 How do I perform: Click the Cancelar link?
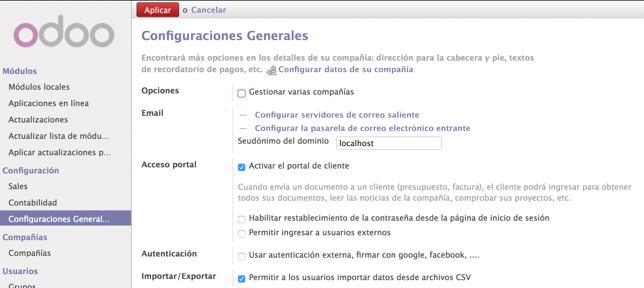tap(208, 10)
